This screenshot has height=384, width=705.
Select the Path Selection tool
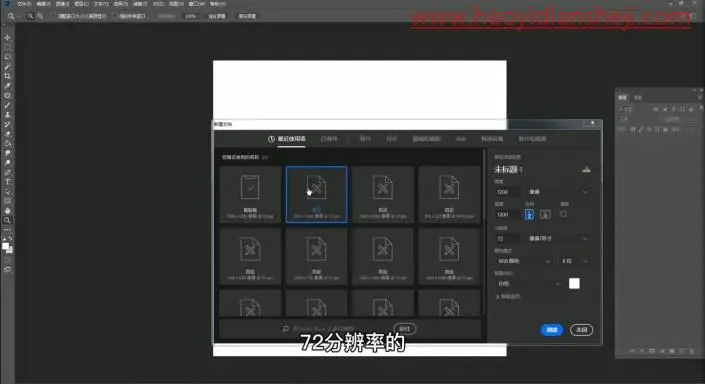pyautogui.click(x=7, y=192)
